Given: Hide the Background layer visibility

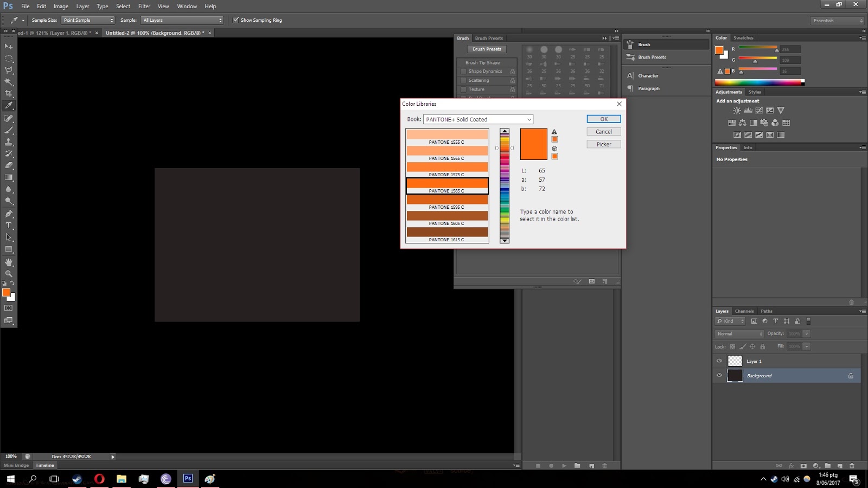Looking at the screenshot, I should point(719,375).
